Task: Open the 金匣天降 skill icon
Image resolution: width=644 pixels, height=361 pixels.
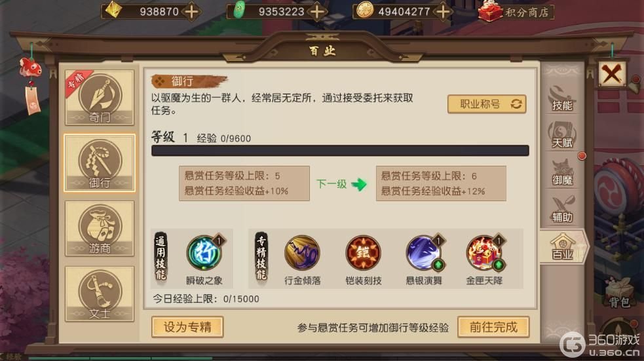Action: [x=485, y=253]
